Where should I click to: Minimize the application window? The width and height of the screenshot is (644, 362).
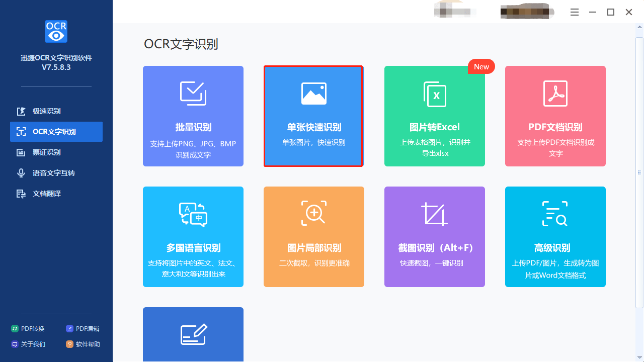click(593, 12)
